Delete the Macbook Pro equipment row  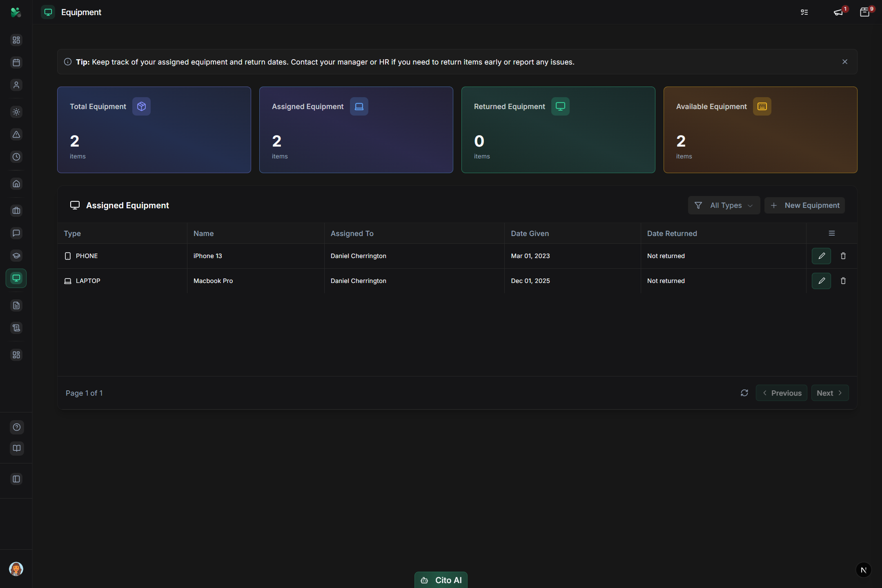click(843, 281)
